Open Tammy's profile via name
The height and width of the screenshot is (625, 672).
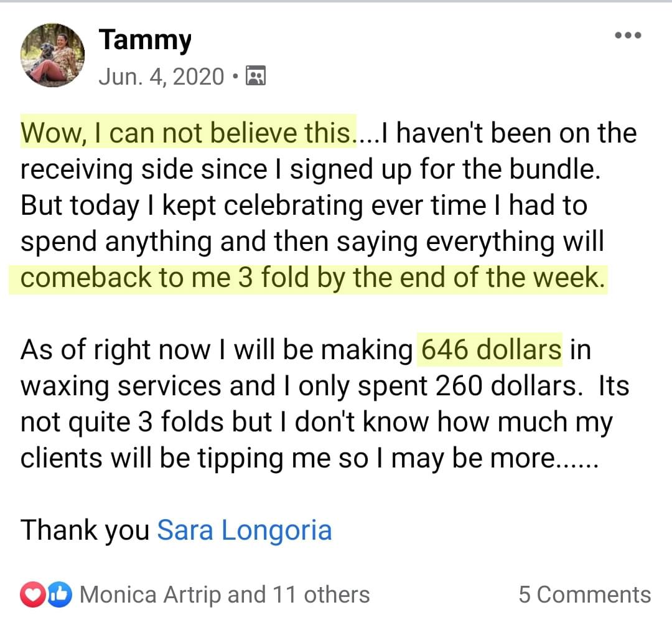(x=145, y=40)
